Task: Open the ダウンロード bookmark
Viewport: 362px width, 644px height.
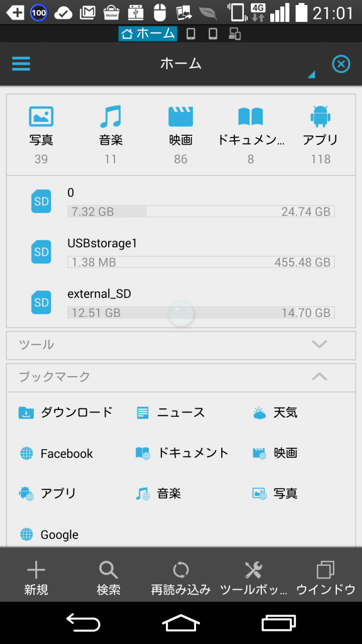Action: 65,413
